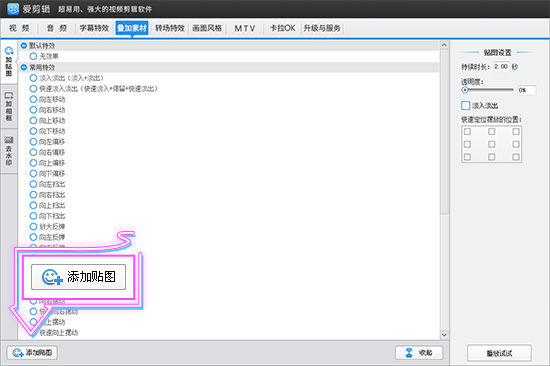Set sticker position to top-center box
The image size is (550, 366).
(x=491, y=132)
